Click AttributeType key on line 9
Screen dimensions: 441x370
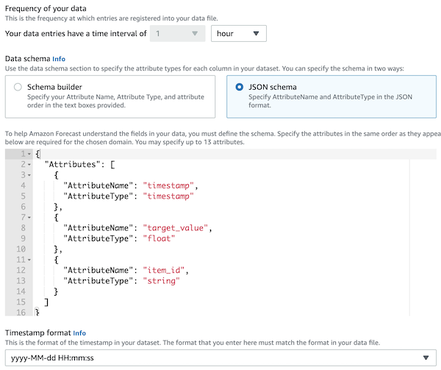click(x=98, y=238)
